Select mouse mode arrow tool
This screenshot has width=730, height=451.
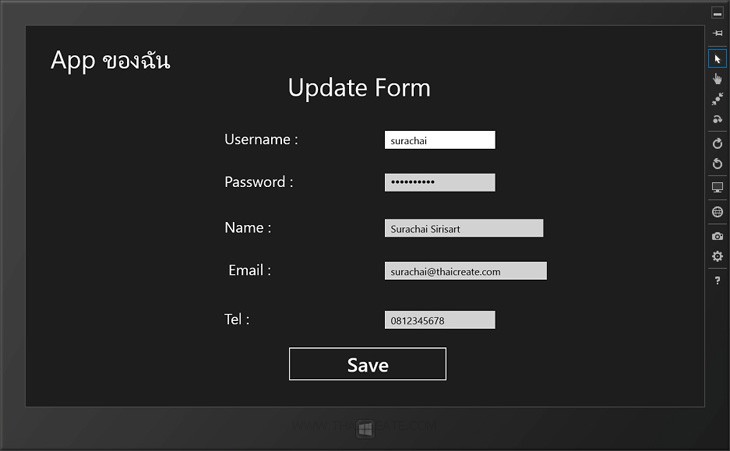point(717,59)
